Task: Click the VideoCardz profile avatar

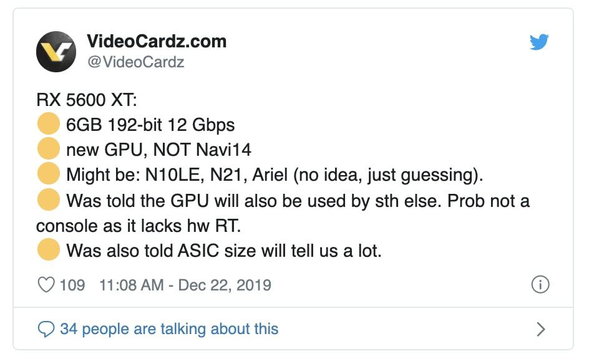Action: 56,52
